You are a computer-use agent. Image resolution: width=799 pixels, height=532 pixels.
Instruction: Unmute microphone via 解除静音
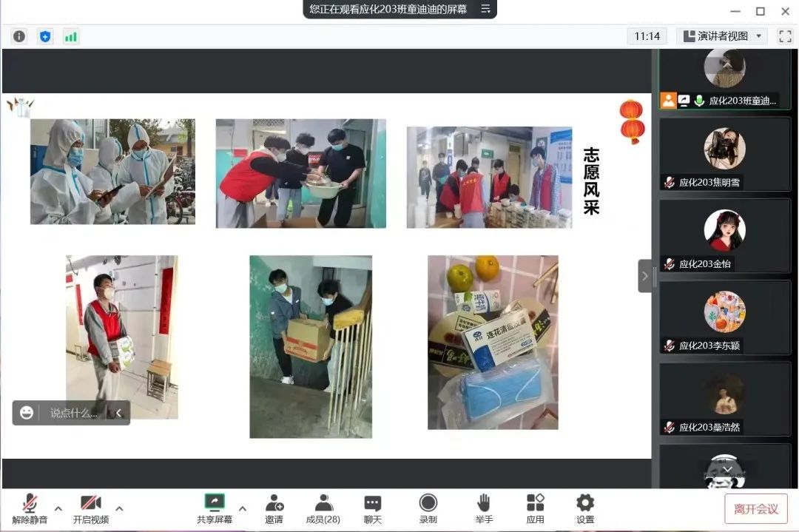click(30, 508)
